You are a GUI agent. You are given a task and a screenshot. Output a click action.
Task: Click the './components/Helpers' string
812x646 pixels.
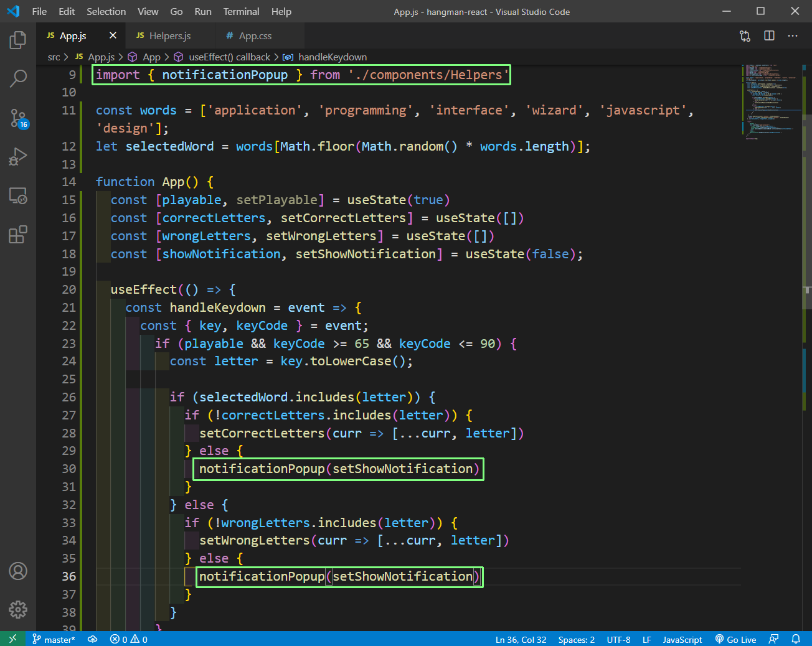click(x=428, y=75)
